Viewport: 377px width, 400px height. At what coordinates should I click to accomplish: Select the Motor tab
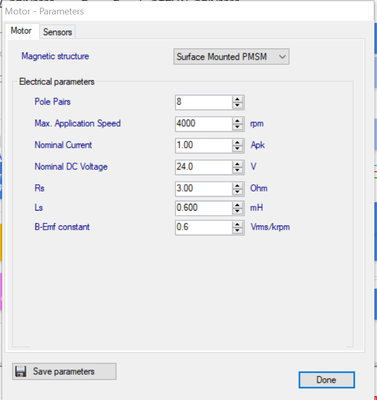pyautogui.click(x=21, y=31)
